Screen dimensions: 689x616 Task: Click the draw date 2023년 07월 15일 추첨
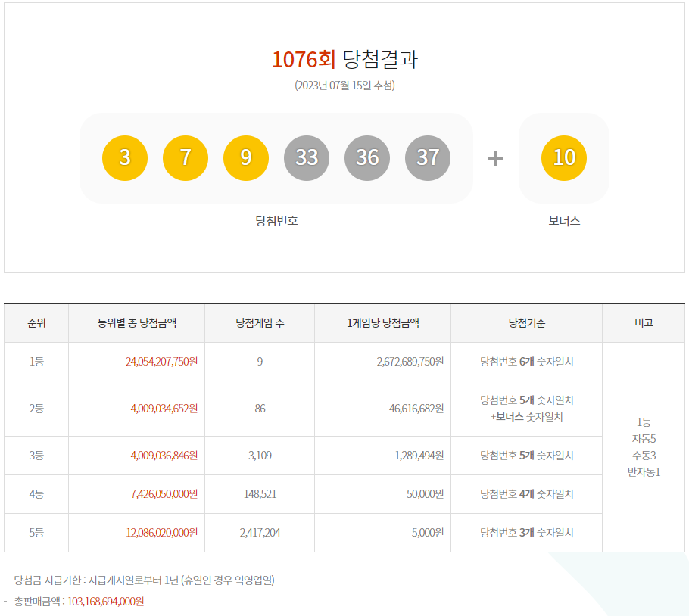(345, 86)
